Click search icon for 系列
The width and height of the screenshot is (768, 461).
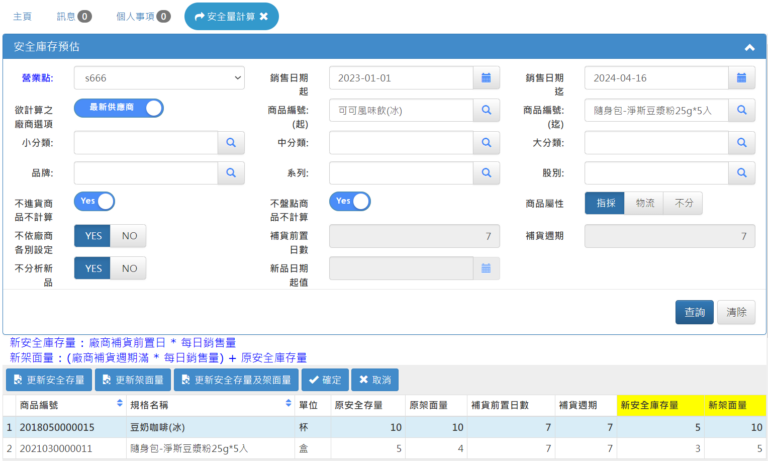486,173
